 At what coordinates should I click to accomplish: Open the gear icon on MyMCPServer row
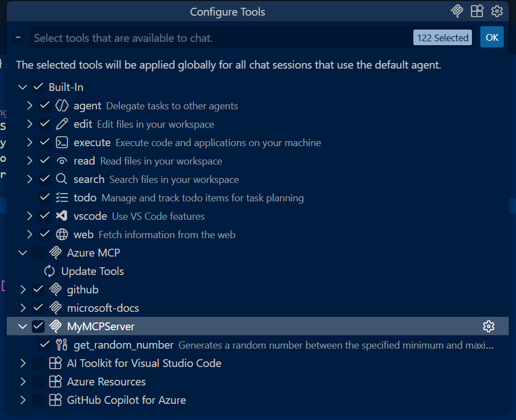coord(489,326)
